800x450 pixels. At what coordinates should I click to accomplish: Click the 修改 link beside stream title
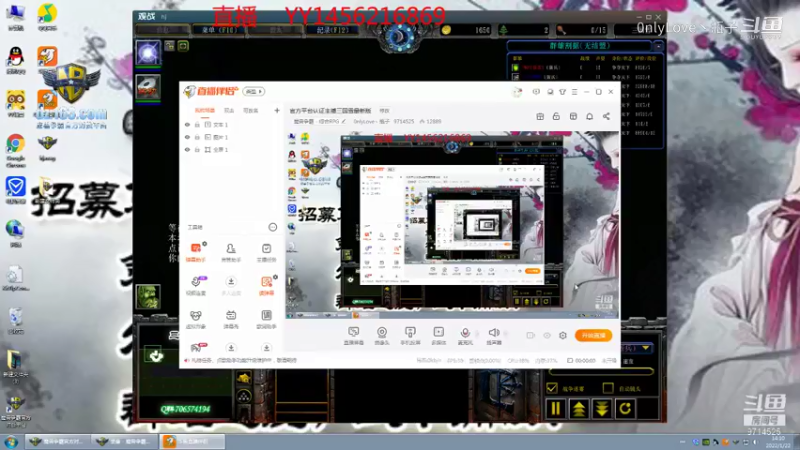tap(384, 111)
